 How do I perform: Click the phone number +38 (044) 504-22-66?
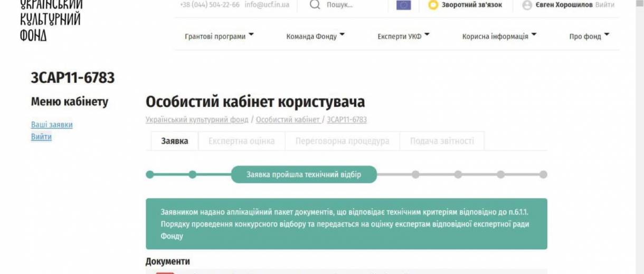click(210, 5)
